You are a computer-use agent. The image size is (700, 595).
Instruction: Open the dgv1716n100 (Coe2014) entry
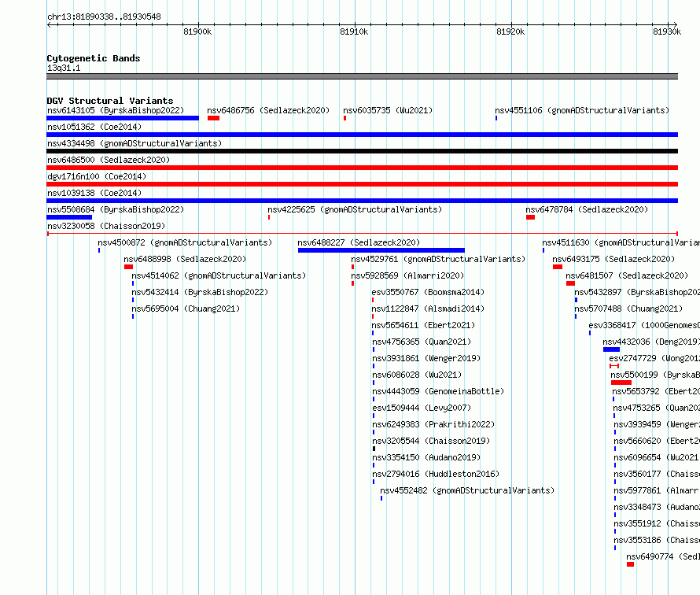pos(97,176)
